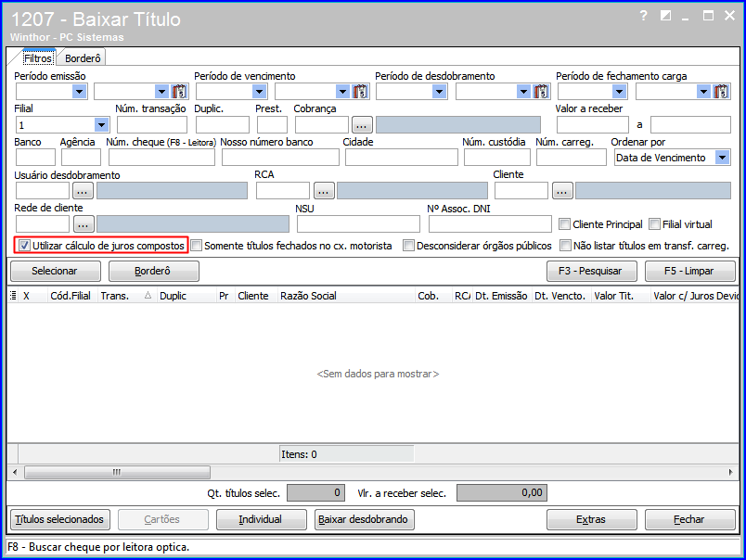746x560 pixels.
Task: Click F3 - Pesquisar button
Action: tap(591, 271)
